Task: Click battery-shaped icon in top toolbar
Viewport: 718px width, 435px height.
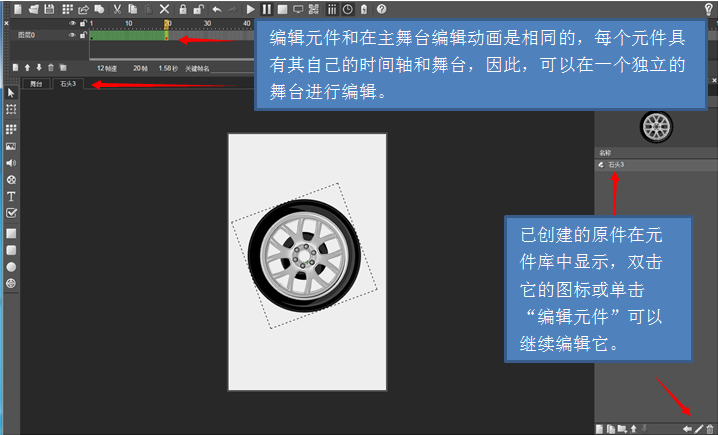Action: 364,9
